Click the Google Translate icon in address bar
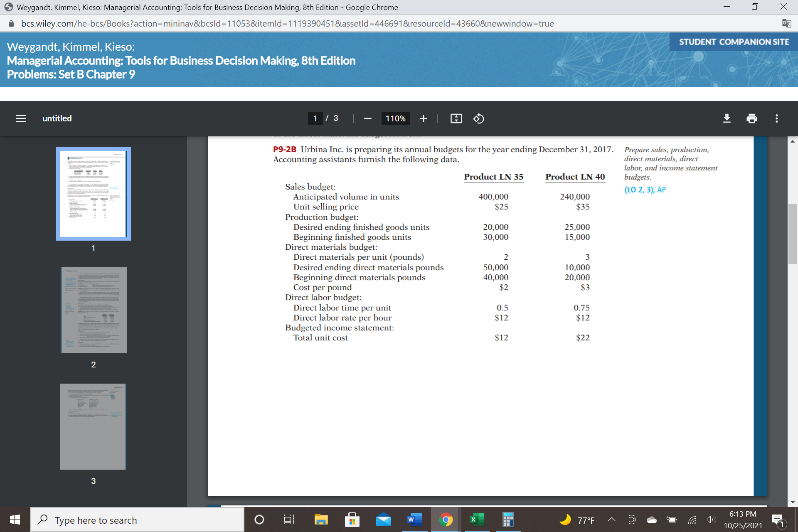The height and width of the screenshot is (532, 798). click(x=786, y=24)
